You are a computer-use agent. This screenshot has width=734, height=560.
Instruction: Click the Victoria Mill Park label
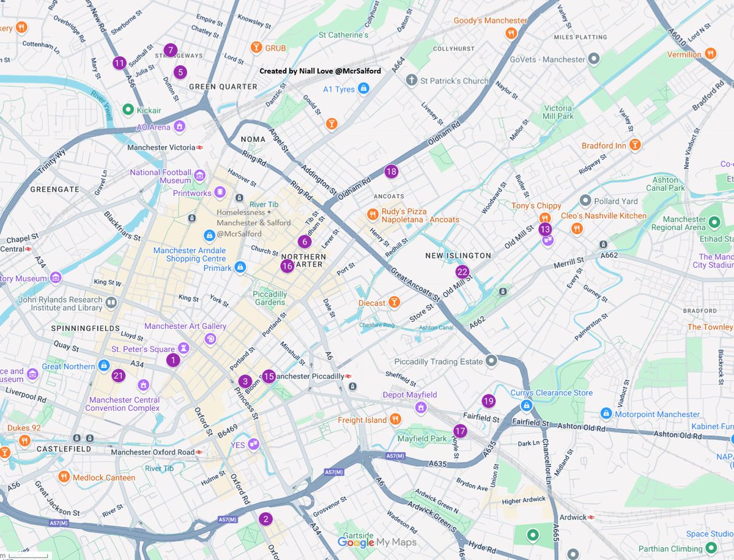558,112
